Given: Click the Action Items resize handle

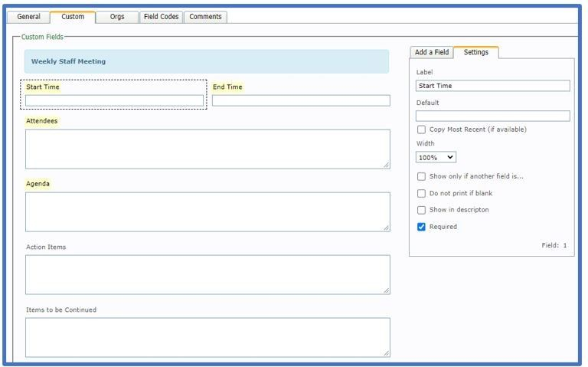Looking at the screenshot, I should [x=387, y=290].
